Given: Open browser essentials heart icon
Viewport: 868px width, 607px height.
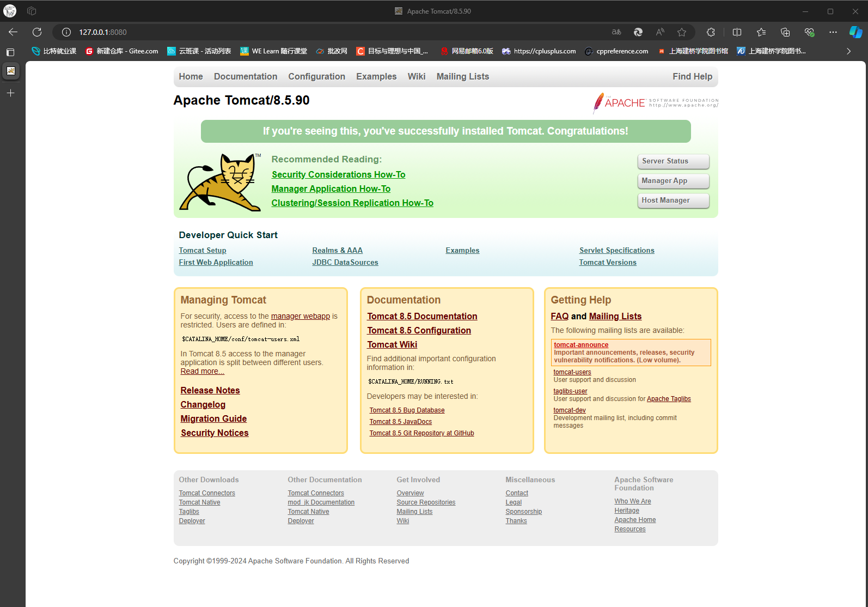Looking at the screenshot, I should (809, 32).
